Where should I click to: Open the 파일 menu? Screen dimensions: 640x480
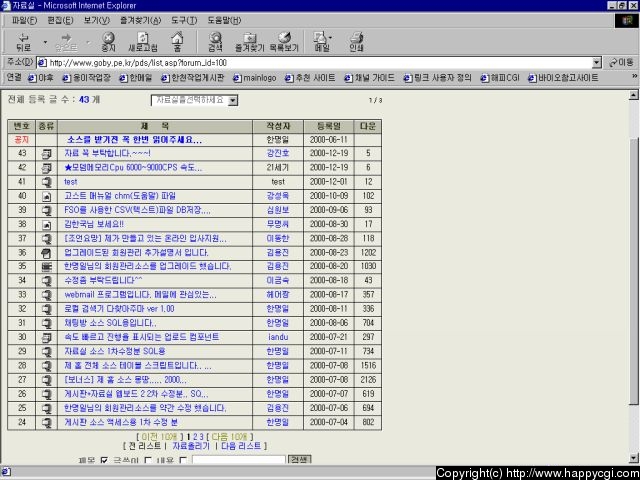(x=24, y=20)
